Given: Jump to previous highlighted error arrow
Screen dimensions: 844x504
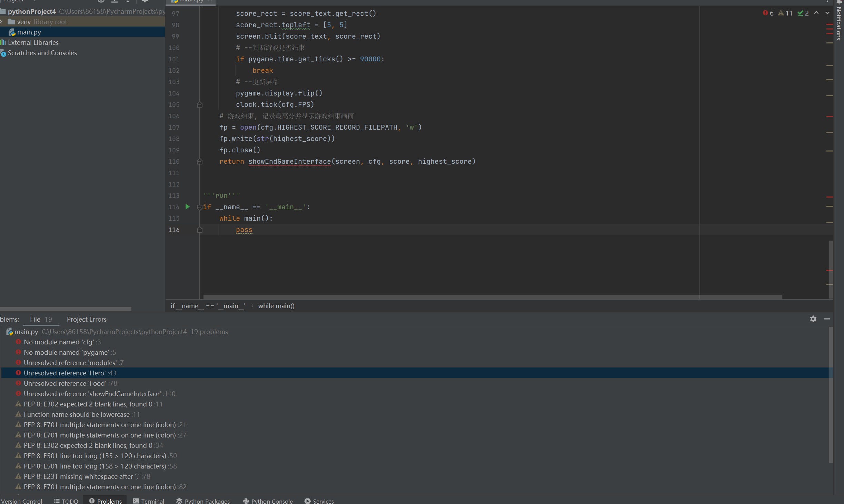Looking at the screenshot, I should [816, 13].
